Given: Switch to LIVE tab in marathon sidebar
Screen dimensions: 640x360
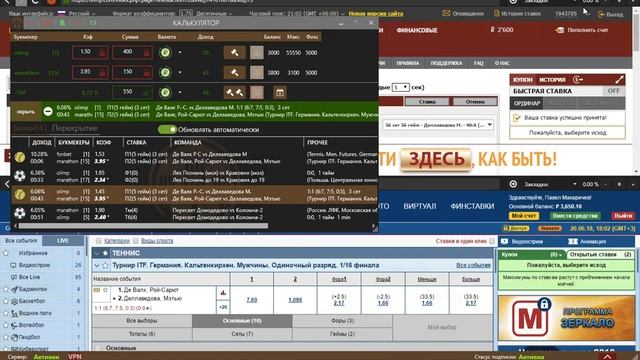Looking at the screenshot, I should coord(63,240).
